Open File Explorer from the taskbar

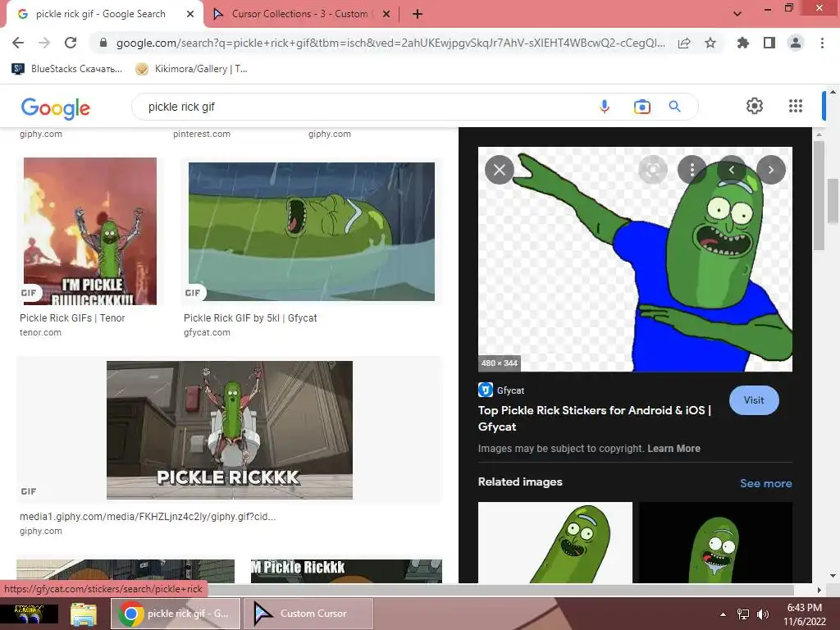pos(84,614)
